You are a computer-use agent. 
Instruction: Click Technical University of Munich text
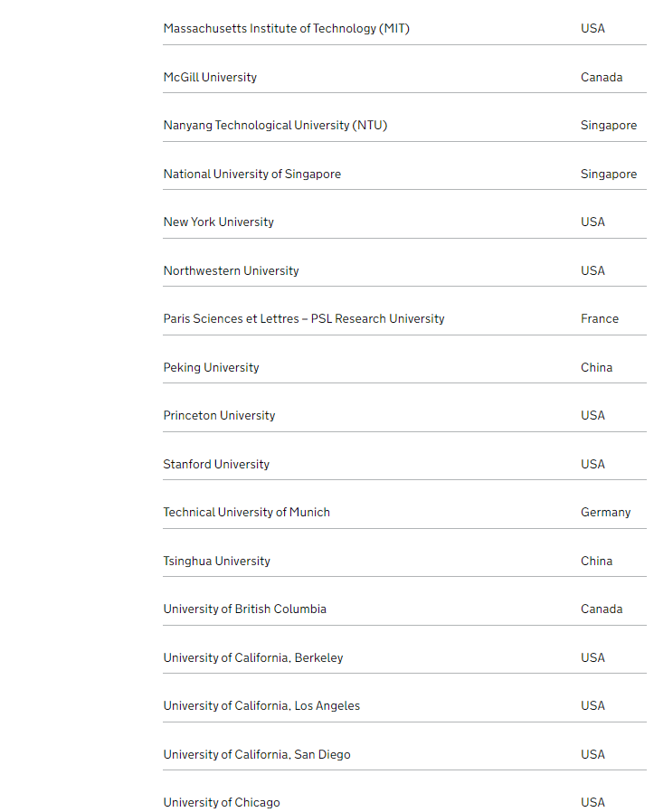click(x=246, y=513)
